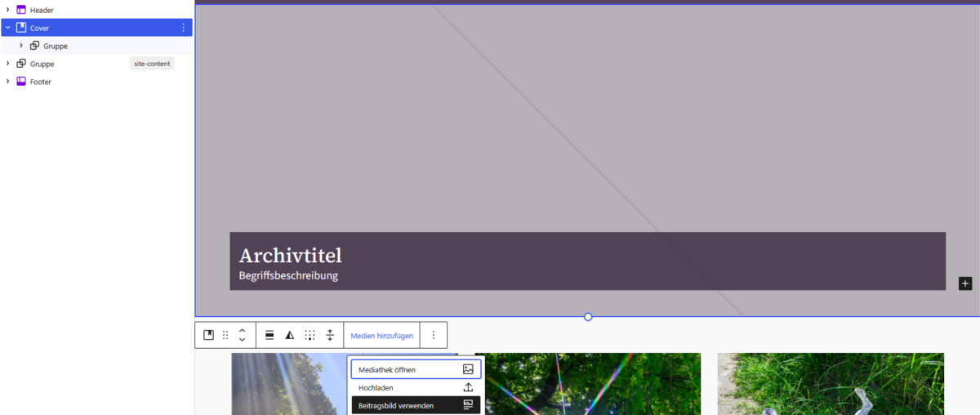Screen dimensions: 980x415
Task: Expand the site-content Gruppe chevron
Action: click(x=7, y=64)
